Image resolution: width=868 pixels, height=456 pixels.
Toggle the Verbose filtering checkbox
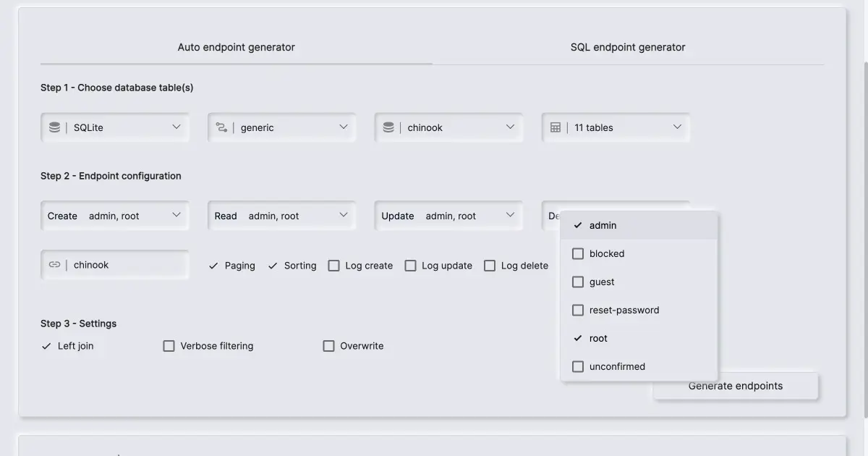pyautogui.click(x=169, y=346)
